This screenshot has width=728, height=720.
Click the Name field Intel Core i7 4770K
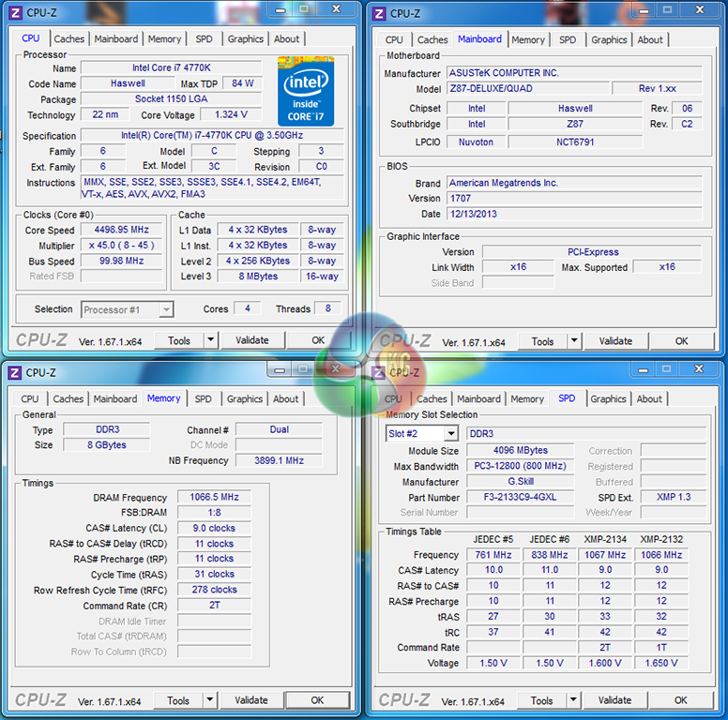pos(172,67)
